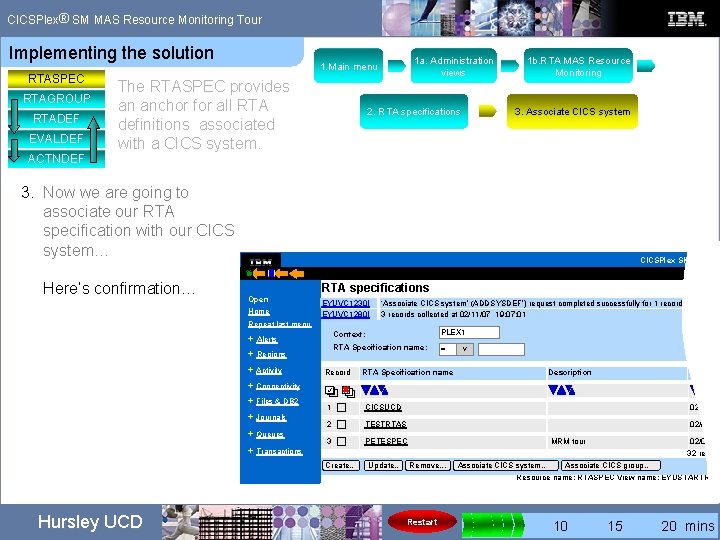The width and height of the screenshot is (720, 540).
Task: Sort RTA Specification name descending (down triangle)
Action: (366, 390)
